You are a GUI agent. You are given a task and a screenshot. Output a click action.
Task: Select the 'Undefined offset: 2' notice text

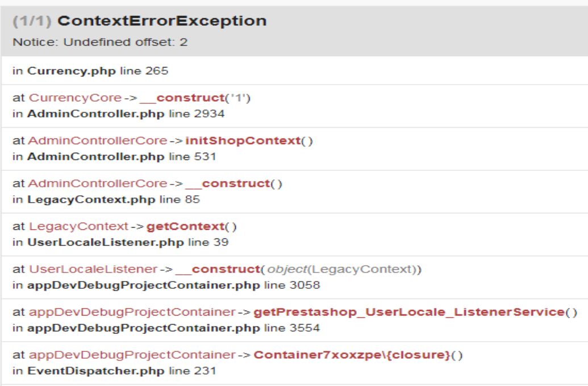(100, 42)
